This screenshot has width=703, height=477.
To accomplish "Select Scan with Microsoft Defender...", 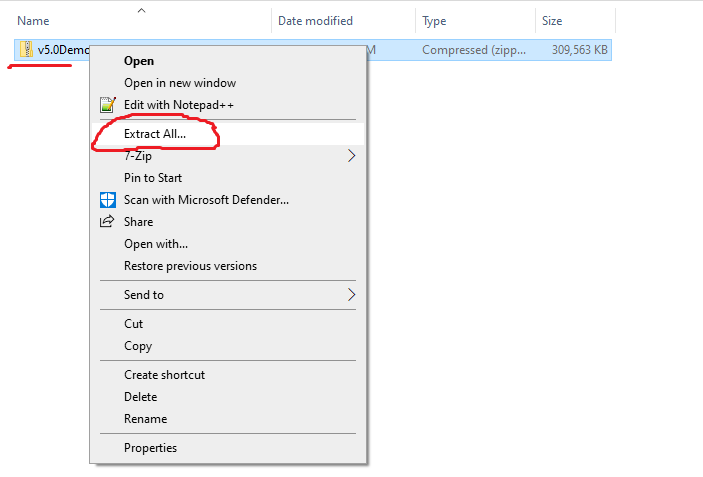I will click(x=228, y=200).
